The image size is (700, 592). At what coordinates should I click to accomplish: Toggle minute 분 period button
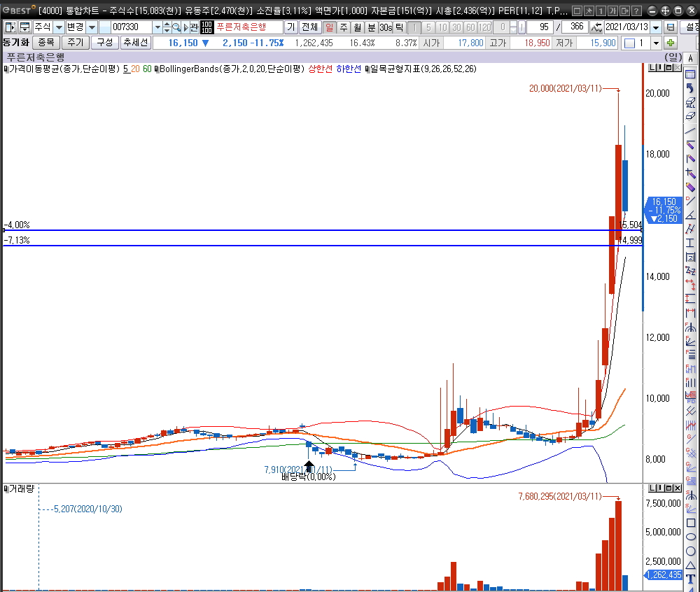(372, 27)
